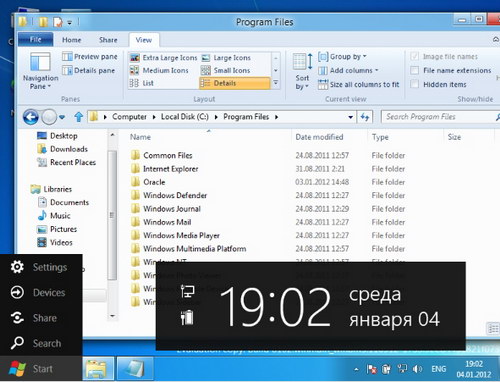Click the Forward navigation button
This screenshot has width=500, height=382.
(49, 117)
